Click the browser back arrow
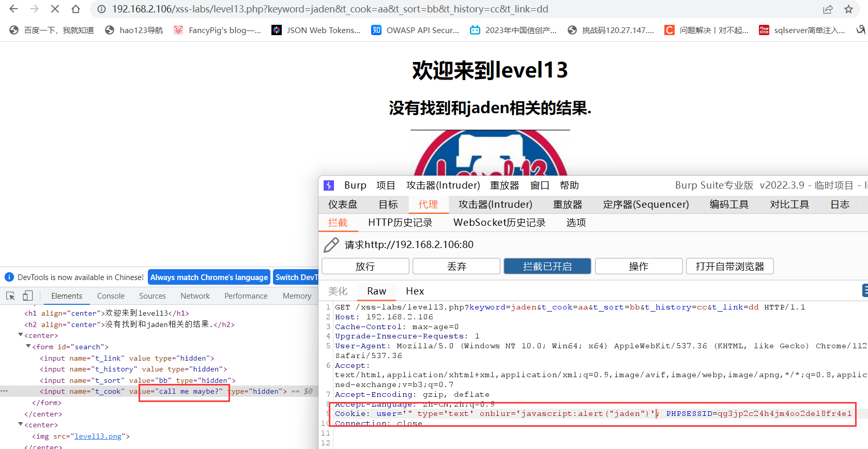 pyautogui.click(x=14, y=9)
